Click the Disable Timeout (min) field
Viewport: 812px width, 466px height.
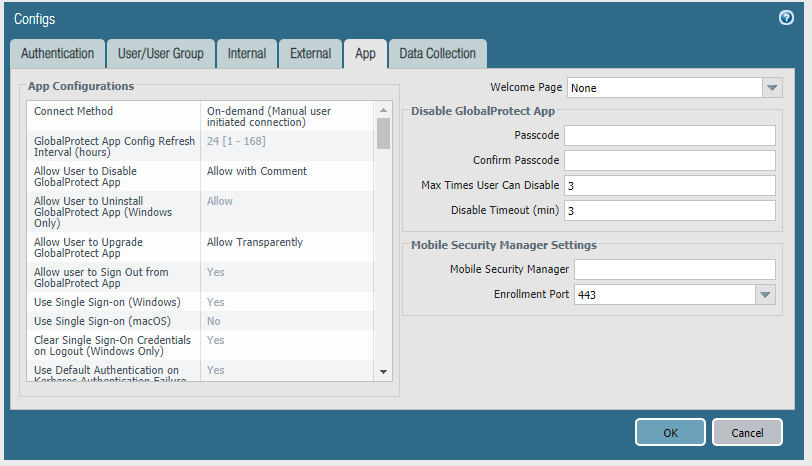click(670, 211)
